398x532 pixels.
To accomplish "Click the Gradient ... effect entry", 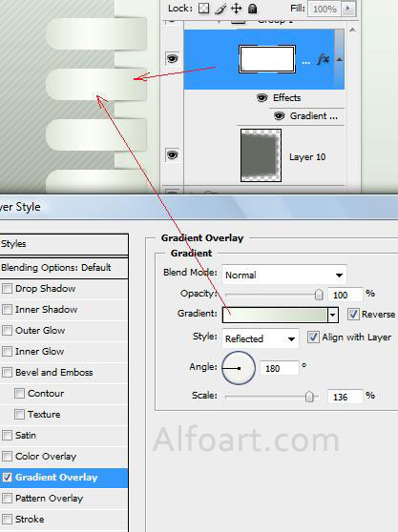I will coord(313,116).
